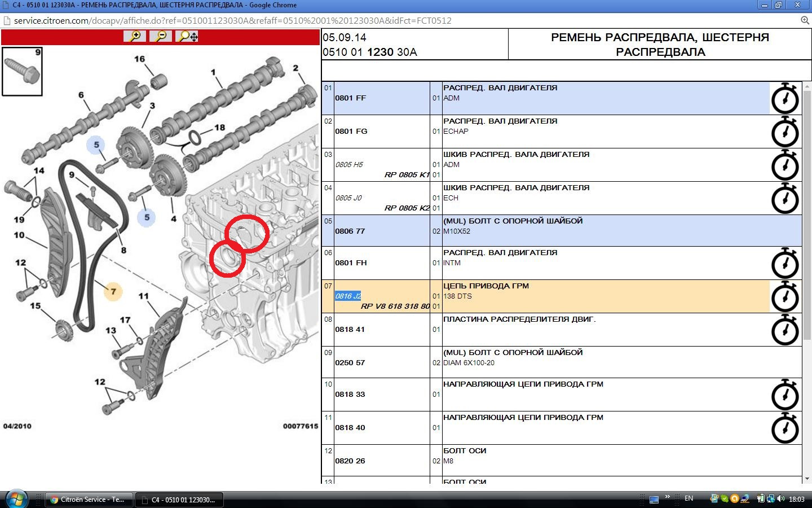Image resolution: width=812 pixels, height=508 pixels.
Task: Open the stopwatch icon for 0805 H5
Action: 785,165
